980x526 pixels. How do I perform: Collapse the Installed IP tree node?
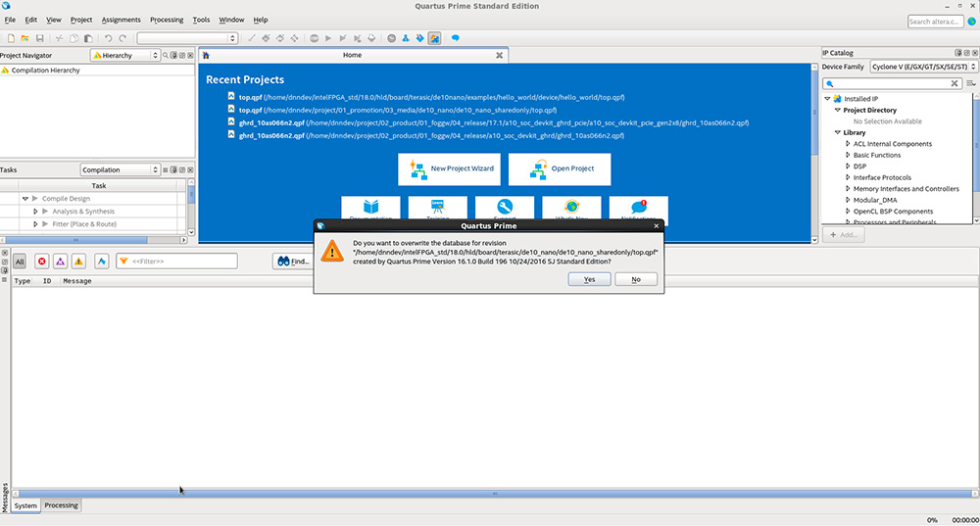click(x=827, y=99)
